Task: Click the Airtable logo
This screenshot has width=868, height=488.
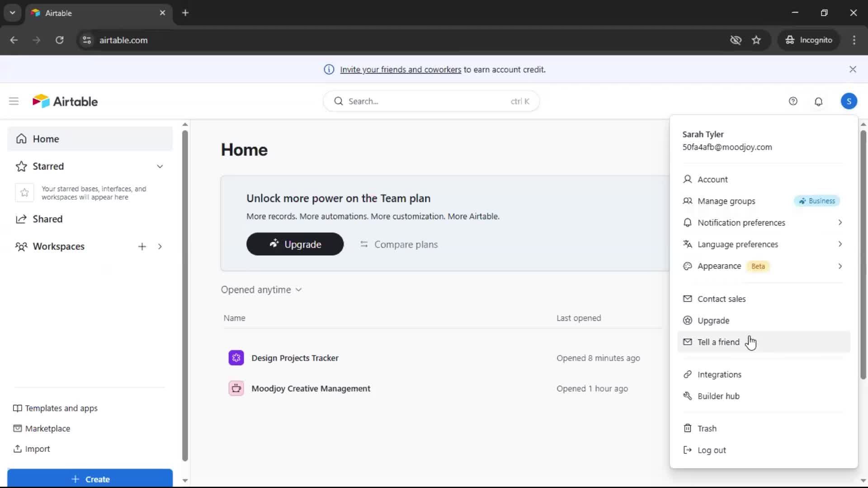Action: coord(65,101)
